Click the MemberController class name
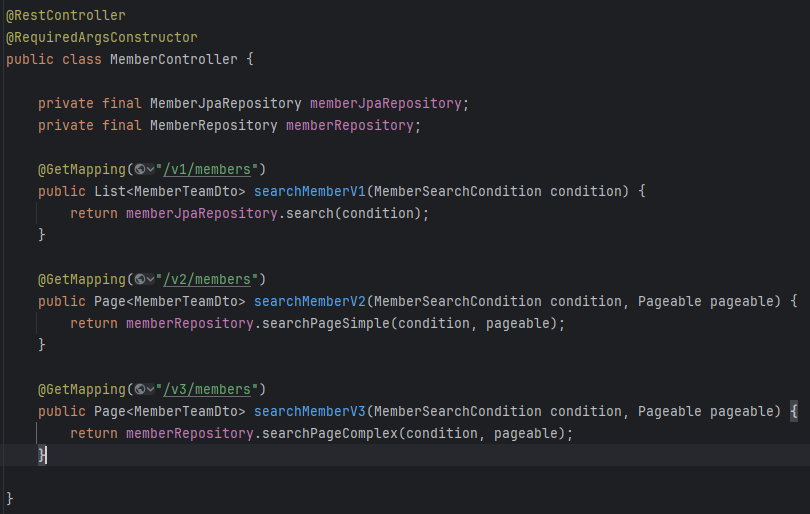The width and height of the screenshot is (810, 514). [x=174, y=59]
